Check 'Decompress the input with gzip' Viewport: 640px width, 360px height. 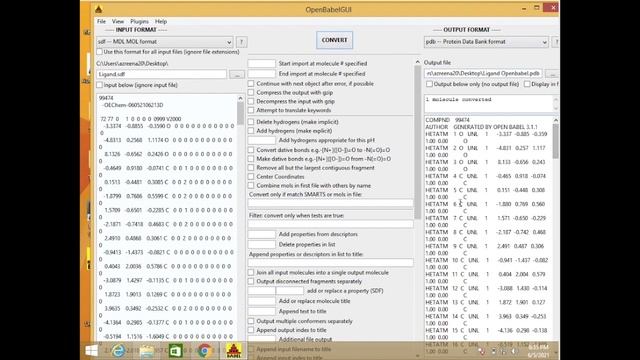[x=251, y=101]
